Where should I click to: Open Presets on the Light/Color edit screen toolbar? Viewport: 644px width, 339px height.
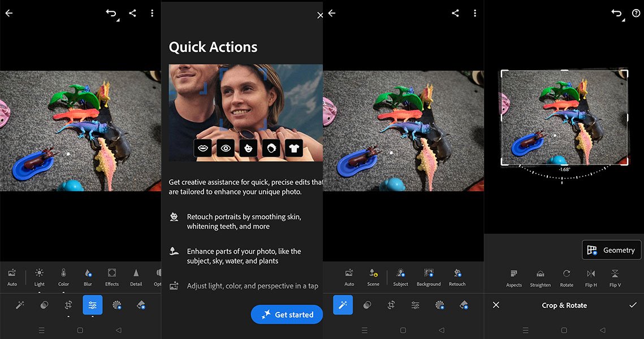(x=44, y=305)
